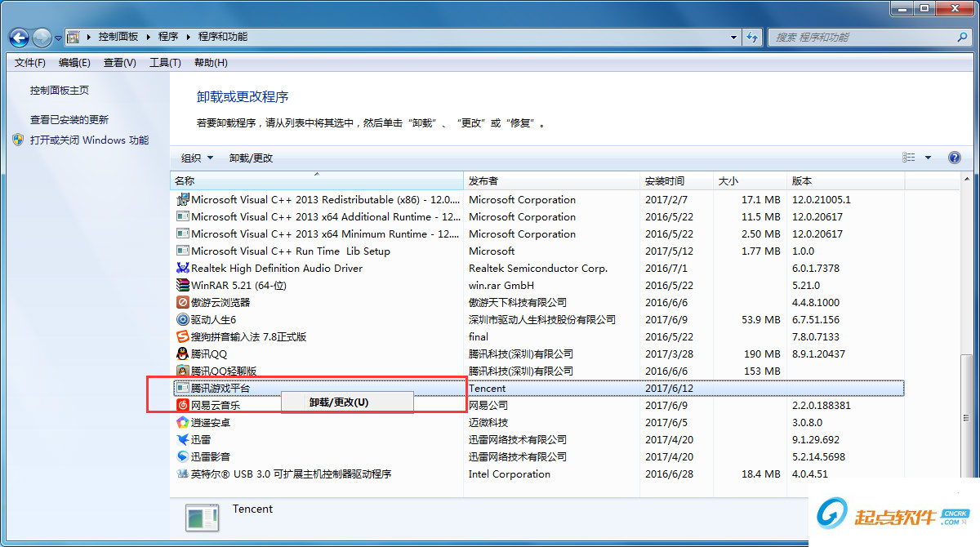Go to 控制面板主页 link
This screenshot has height=547, width=980.
[60, 91]
